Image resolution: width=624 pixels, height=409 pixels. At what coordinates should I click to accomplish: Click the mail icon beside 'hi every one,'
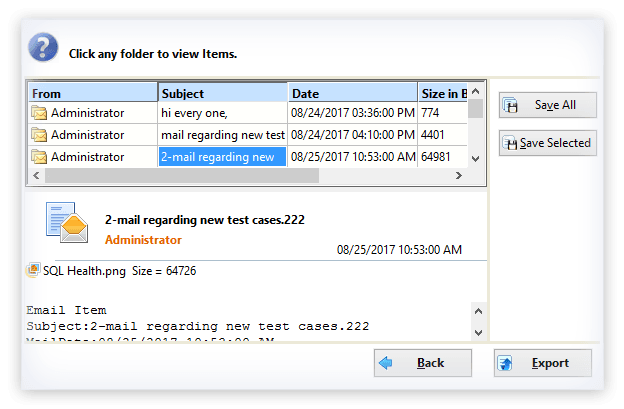39,113
